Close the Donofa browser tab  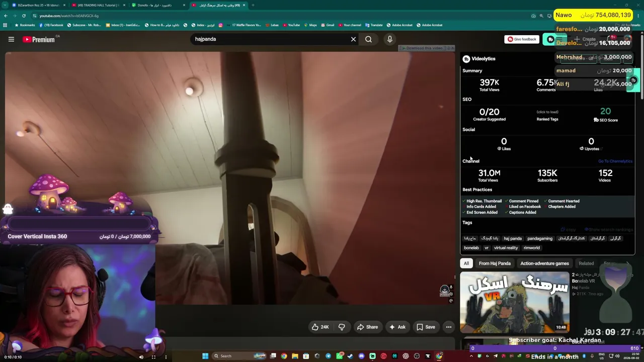tap(184, 5)
